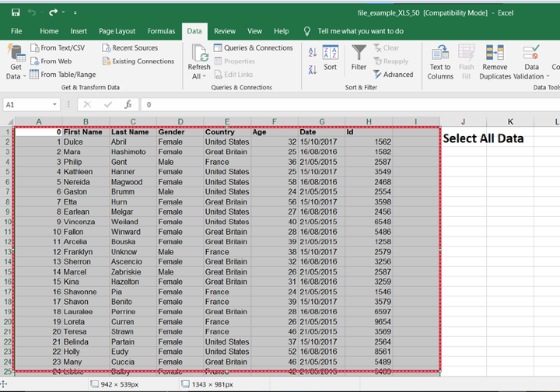Image resolution: width=560 pixels, height=392 pixels.
Task: Open the Quick Access Toolbar customize arrow
Action: coord(75,13)
